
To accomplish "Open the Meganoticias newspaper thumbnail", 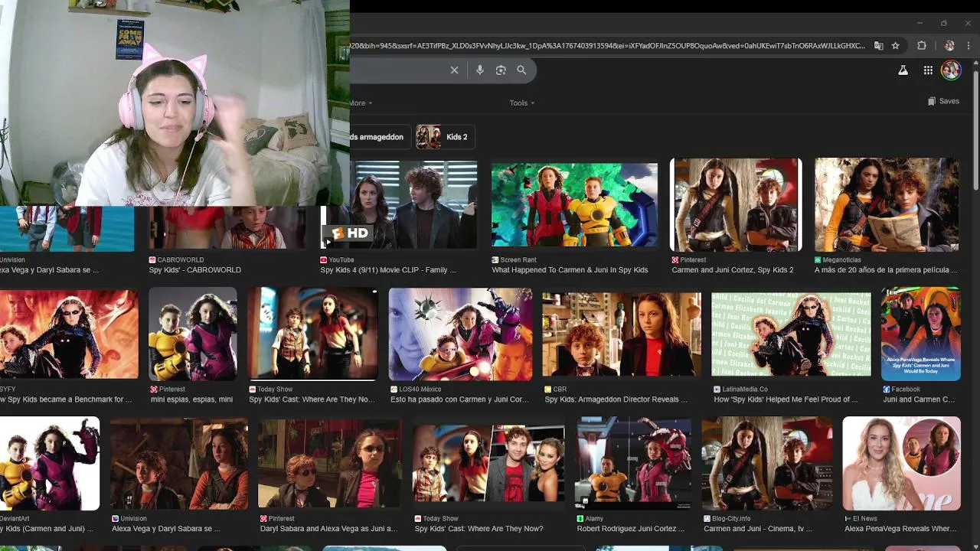I will pyautogui.click(x=887, y=204).
